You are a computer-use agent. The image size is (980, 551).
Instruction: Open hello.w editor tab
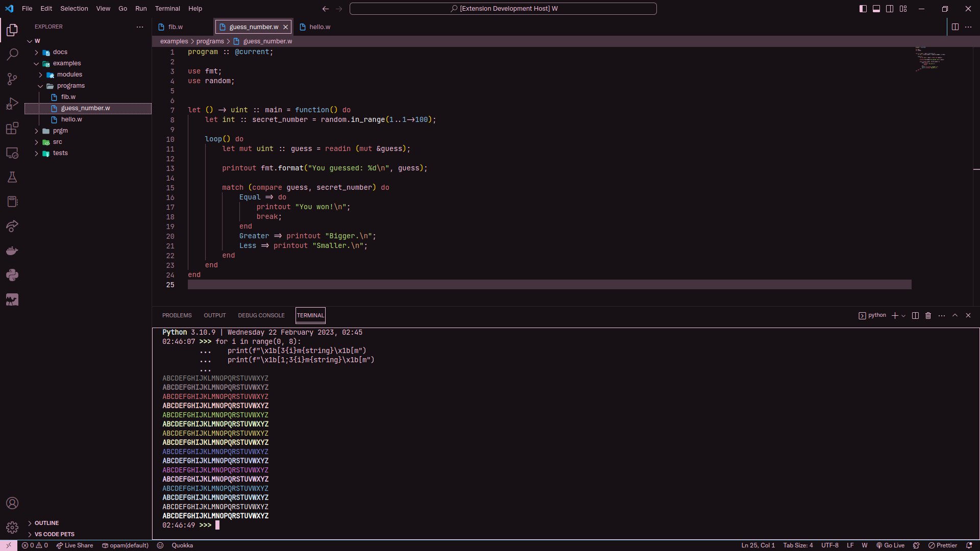tap(320, 27)
